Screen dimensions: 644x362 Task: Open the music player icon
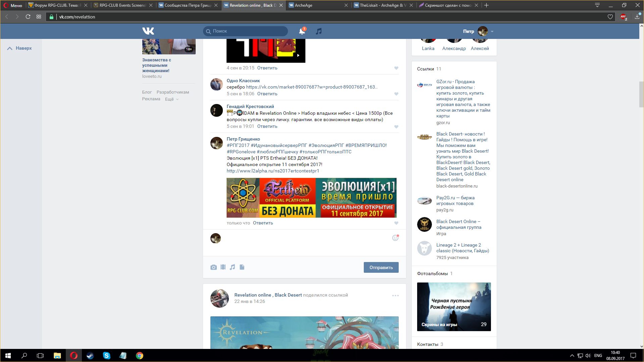tap(319, 31)
